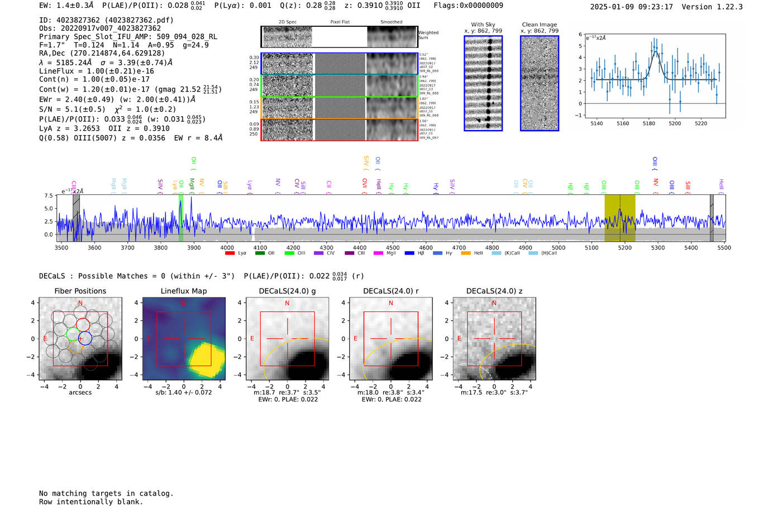Click the Weighted Sum label
The image size is (782, 532).
pos(428,35)
